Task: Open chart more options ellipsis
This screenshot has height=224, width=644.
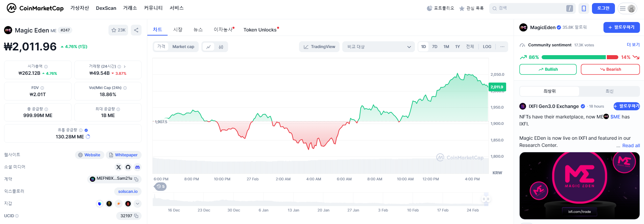Action: pos(502,47)
